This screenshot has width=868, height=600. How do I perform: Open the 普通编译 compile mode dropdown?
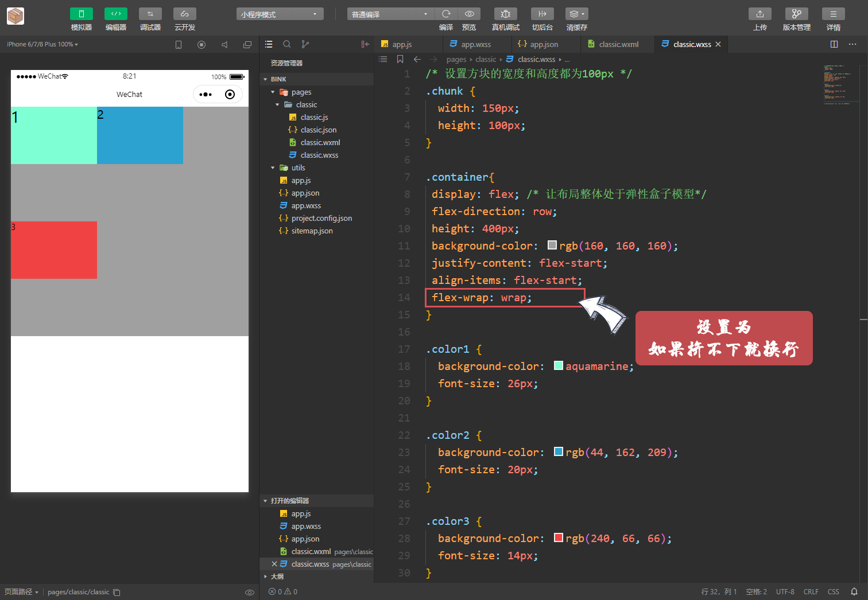click(x=390, y=14)
